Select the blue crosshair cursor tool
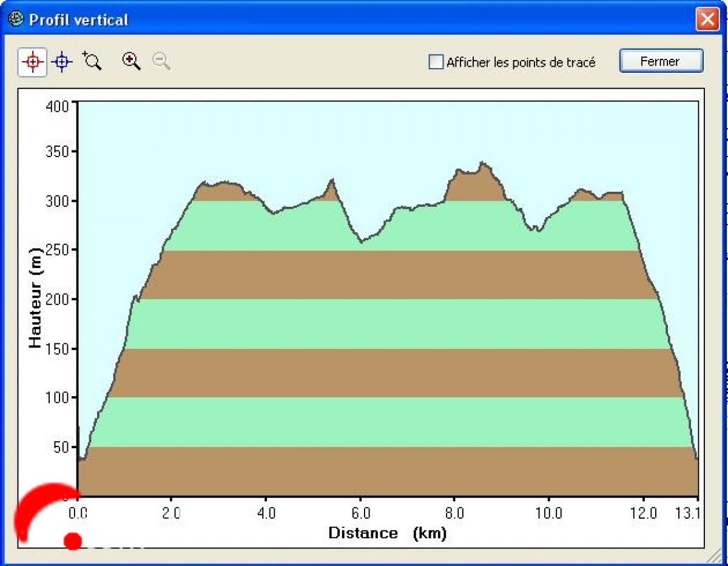 [x=62, y=62]
